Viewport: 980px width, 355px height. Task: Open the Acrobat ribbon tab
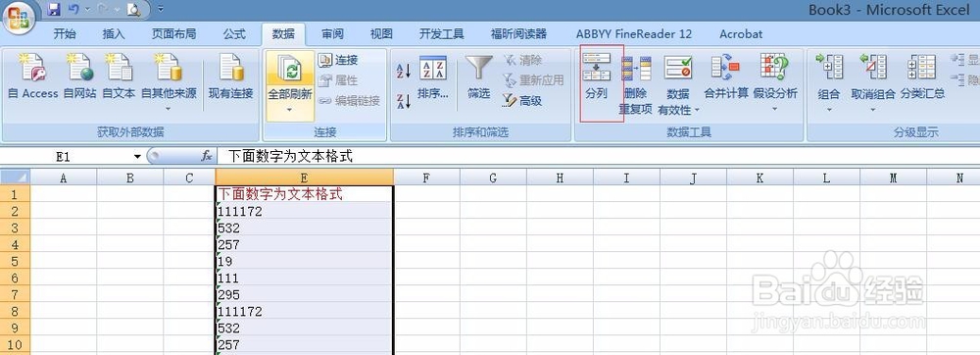[741, 33]
